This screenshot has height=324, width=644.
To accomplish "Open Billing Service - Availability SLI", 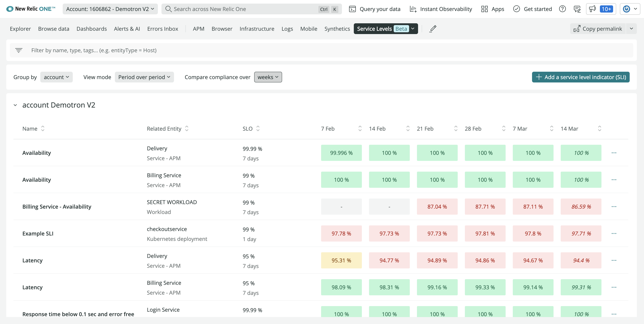I will (x=57, y=207).
